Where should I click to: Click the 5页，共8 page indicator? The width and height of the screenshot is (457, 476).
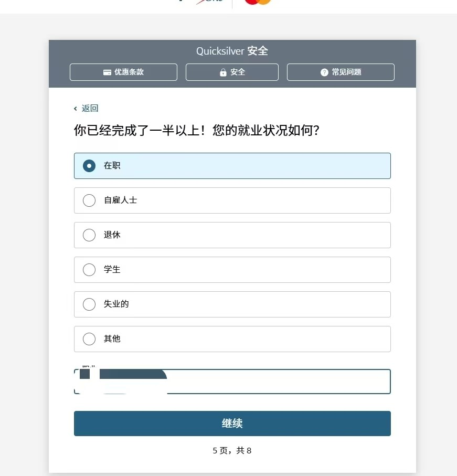tap(232, 450)
